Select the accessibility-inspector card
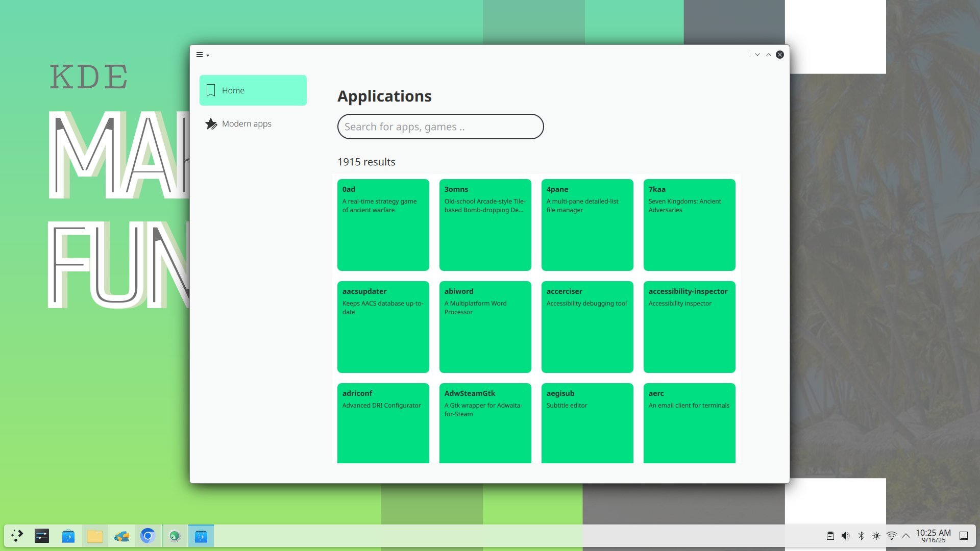 689,327
